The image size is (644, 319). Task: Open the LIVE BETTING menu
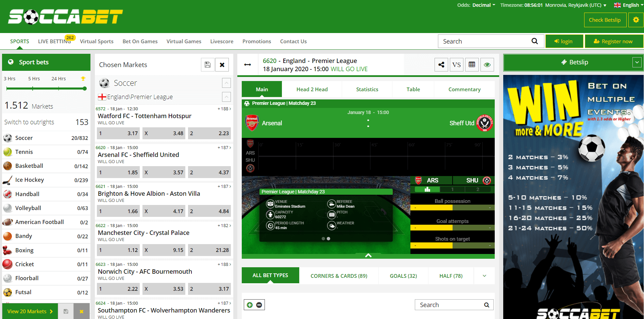(x=54, y=41)
